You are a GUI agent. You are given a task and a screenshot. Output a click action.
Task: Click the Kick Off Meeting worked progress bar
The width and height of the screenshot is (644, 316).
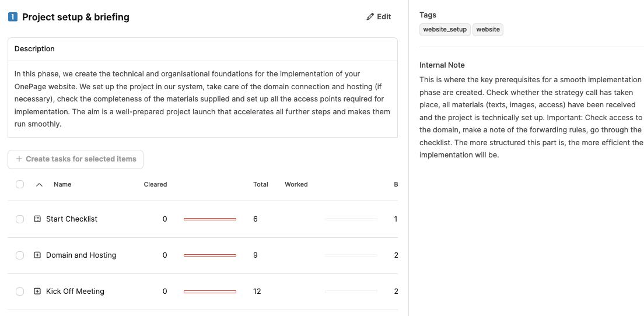point(351,292)
